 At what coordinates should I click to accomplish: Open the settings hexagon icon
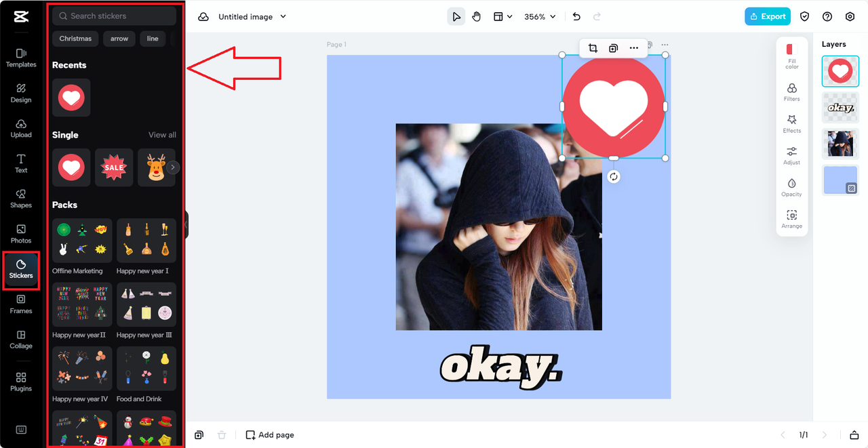(850, 17)
